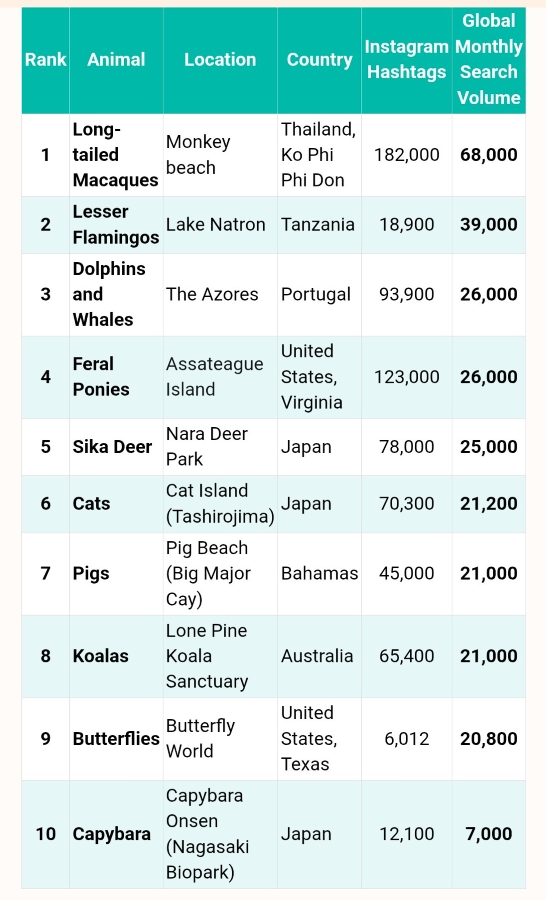The width and height of the screenshot is (546, 900).
Task: Click the Lone Pine Koala Sanctuary cell
Action: click(x=220, y=656)
